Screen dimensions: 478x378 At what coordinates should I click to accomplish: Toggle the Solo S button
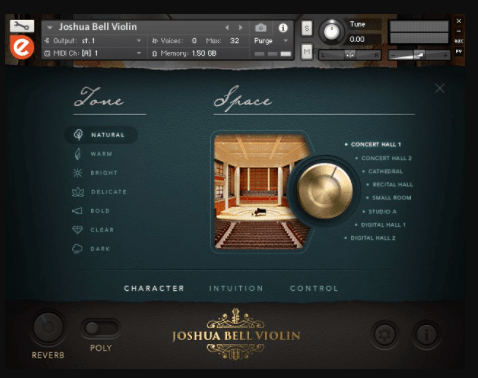click(307, 28)
